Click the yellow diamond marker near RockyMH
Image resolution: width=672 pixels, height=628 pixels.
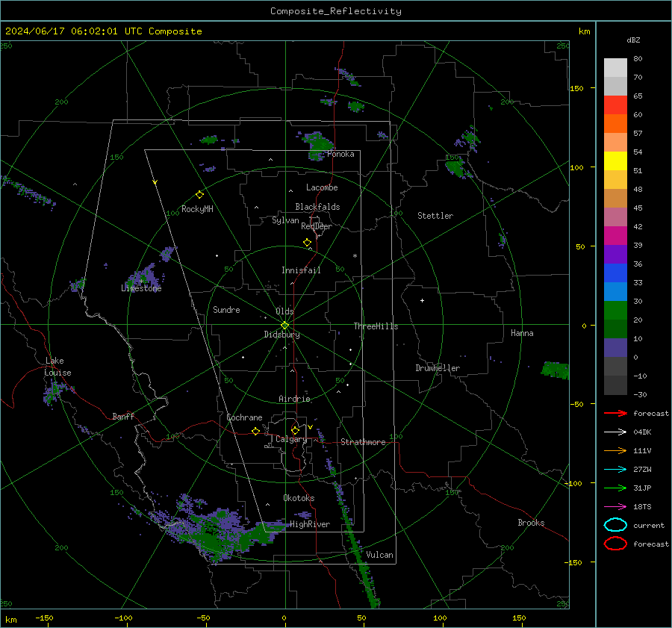tap(199, 195)
